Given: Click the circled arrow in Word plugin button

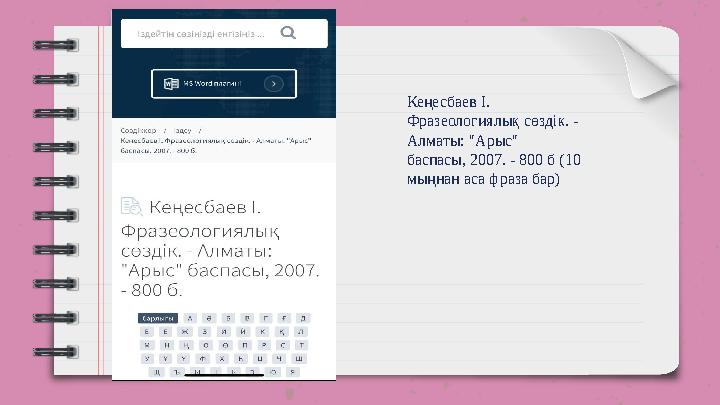Looking at the screenshot, I should tap(274, 84).
